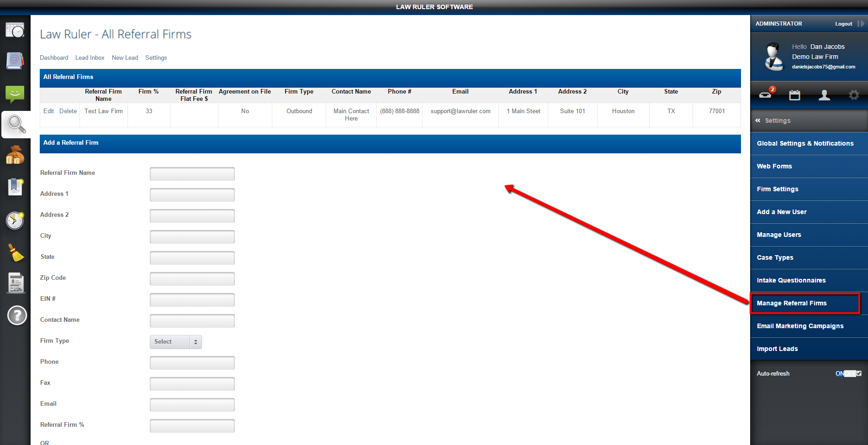Open Case Types menu item

[809, 257]
